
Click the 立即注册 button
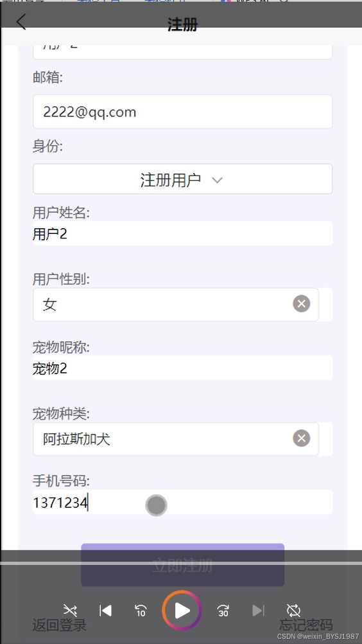tap(182, 565)
